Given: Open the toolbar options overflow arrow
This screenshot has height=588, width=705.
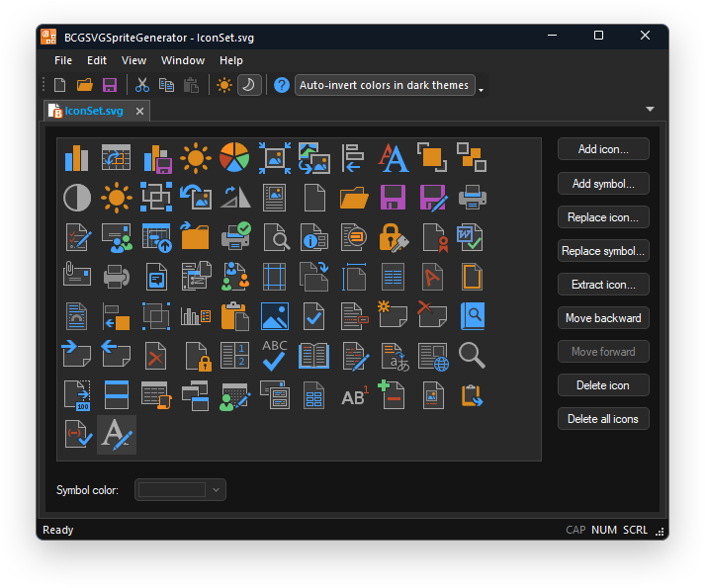Looking at the screenshot, I should pyautogui.click(x=482, y=90).
